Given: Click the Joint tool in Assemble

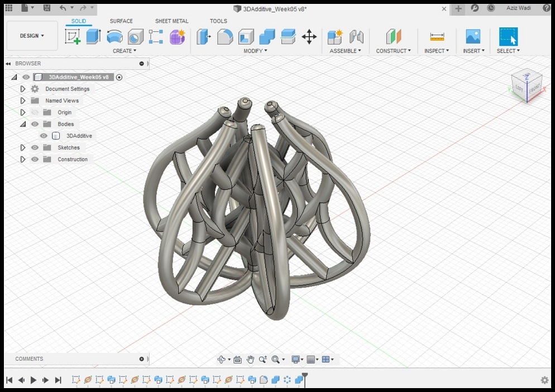Looking at the screenshot, I should click(x=356, y=37).
